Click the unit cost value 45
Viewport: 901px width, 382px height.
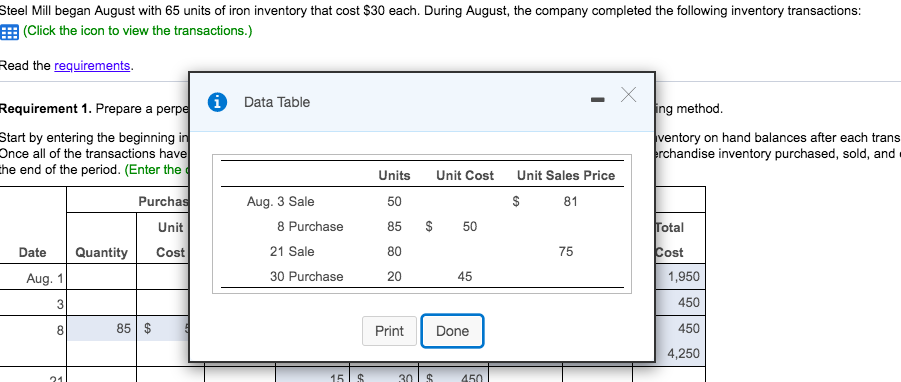(x=465, y=277)
